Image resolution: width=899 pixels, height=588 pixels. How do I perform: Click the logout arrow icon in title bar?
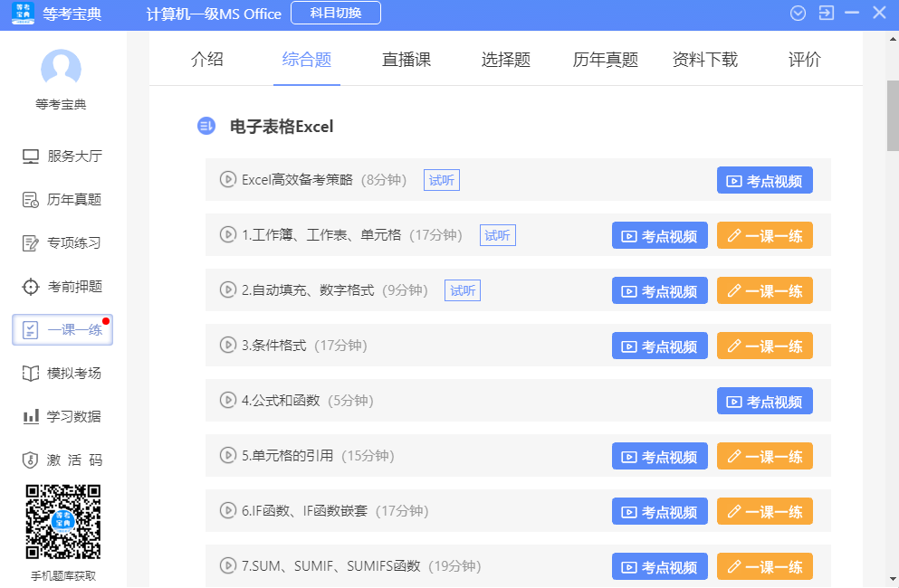(x=827, y=13)
